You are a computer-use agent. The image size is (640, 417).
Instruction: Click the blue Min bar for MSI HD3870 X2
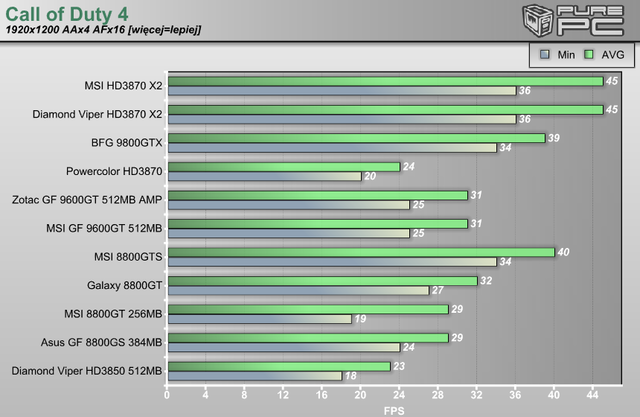coord(342,91)
